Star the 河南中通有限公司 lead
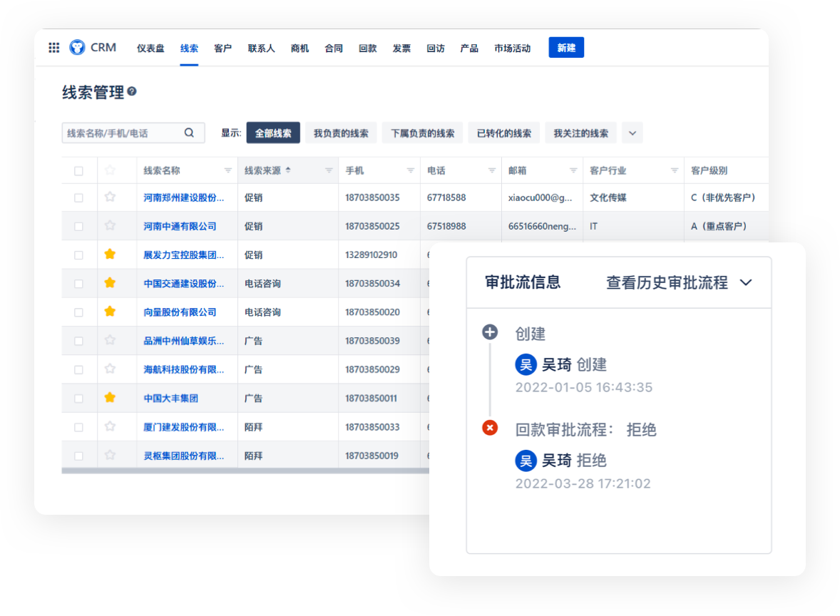The width and height of the screenshot is (840, 616). tap(110, 226)
